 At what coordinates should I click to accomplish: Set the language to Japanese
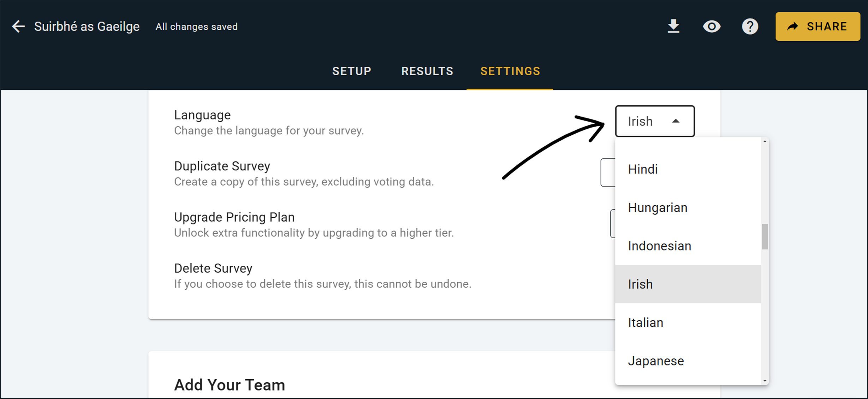click(656, 361)
